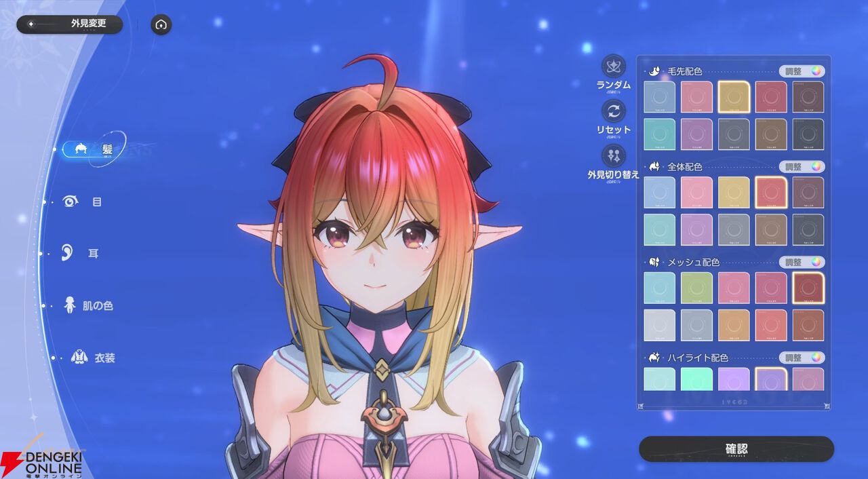This screenshot has height=479, width=868.
Task: Go back via 外見変更 header button
Action: coord(70,24)
